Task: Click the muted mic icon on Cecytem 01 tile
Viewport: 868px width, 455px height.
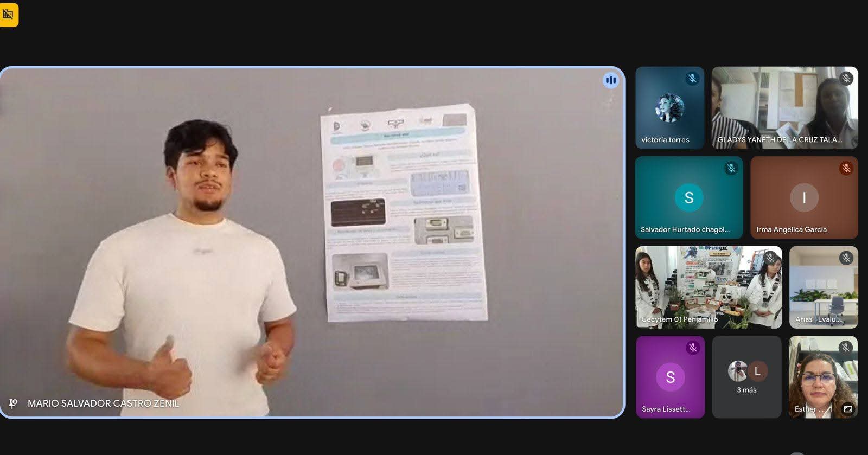Action: click(770, 258)
